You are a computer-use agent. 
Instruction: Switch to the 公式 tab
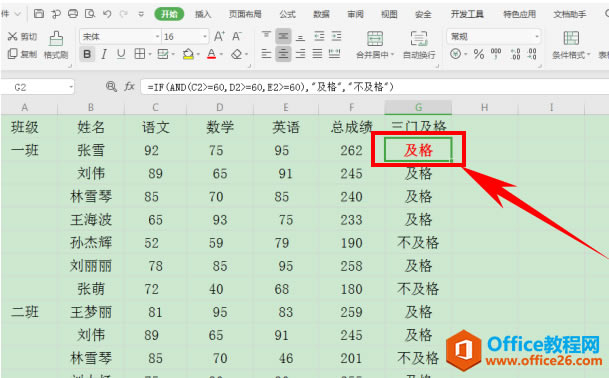[287, 14]
